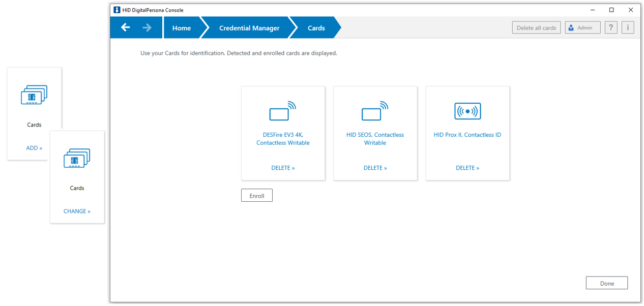Click the HID Prox II card icon

pyautogui.click(x=467, y=111)
